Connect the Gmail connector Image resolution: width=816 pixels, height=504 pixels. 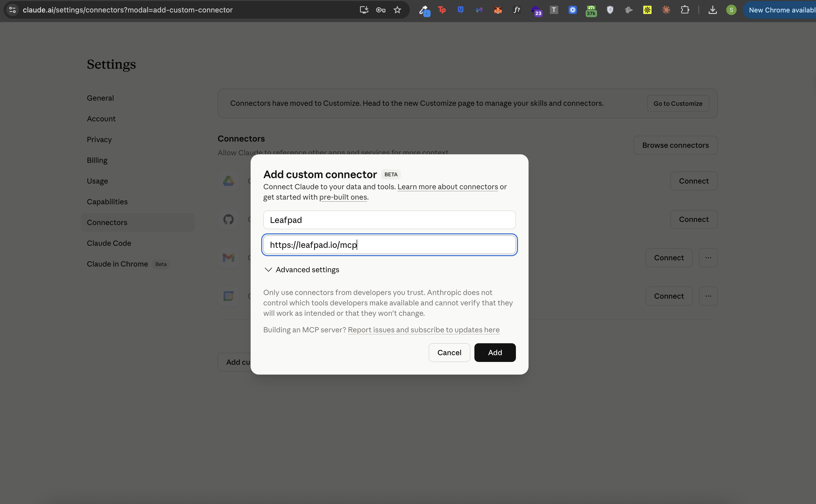[669, 258]
